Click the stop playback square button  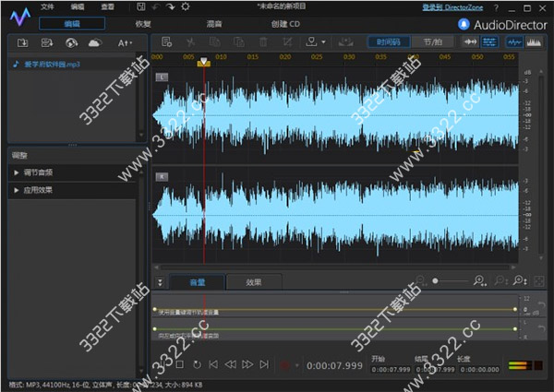click(179, 364)
